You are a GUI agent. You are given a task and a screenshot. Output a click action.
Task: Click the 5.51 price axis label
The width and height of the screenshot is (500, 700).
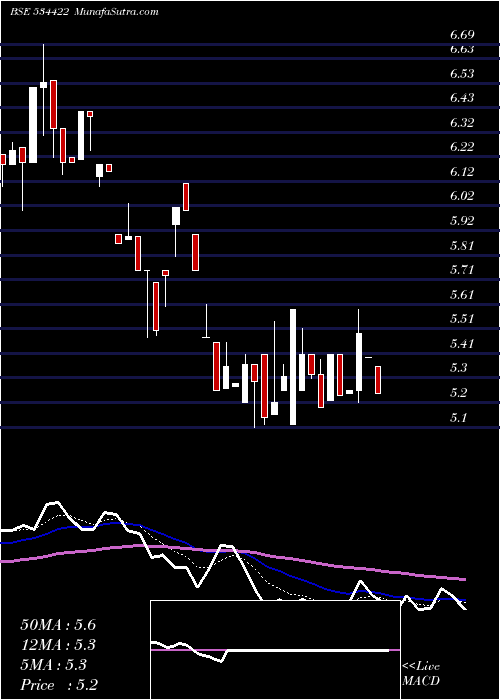pos(462,319)
